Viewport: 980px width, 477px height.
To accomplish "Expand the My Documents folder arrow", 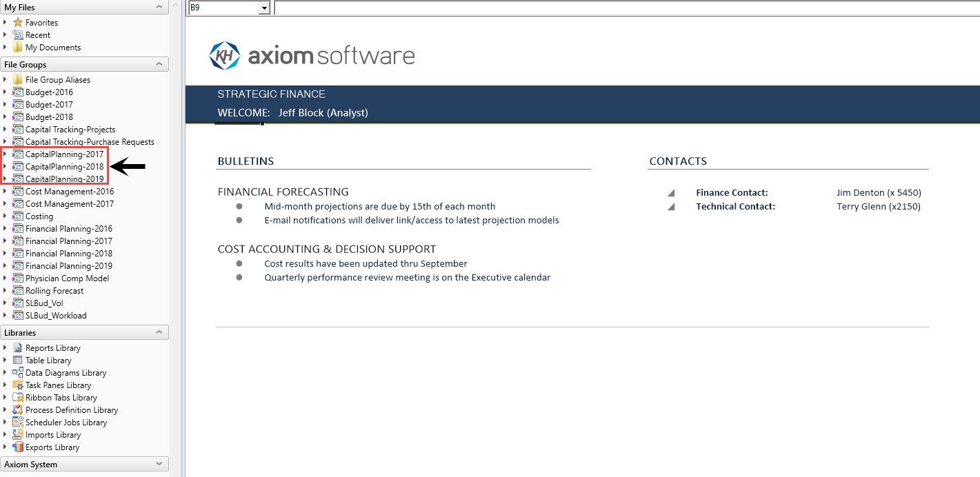I will [6, 48].
